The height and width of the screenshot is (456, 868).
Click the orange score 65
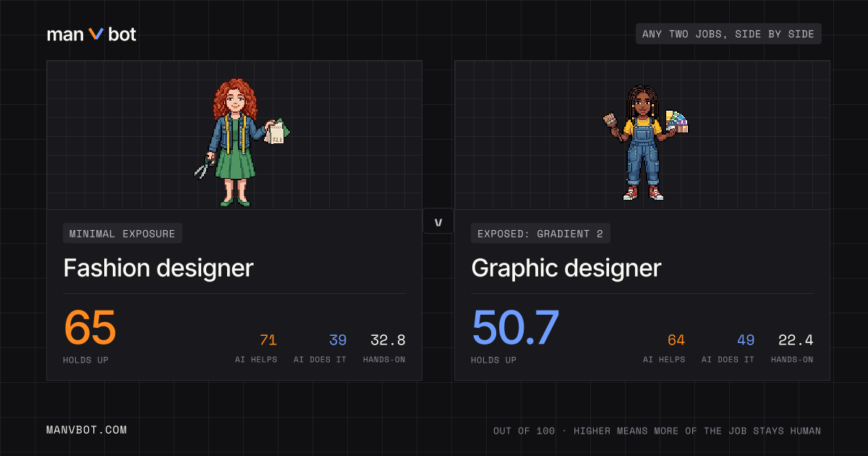90,328
